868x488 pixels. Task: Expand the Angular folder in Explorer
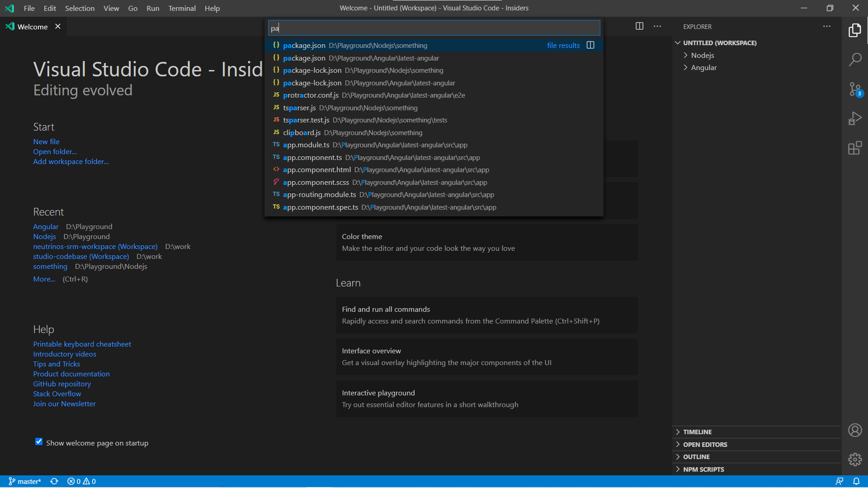point(703,67)
